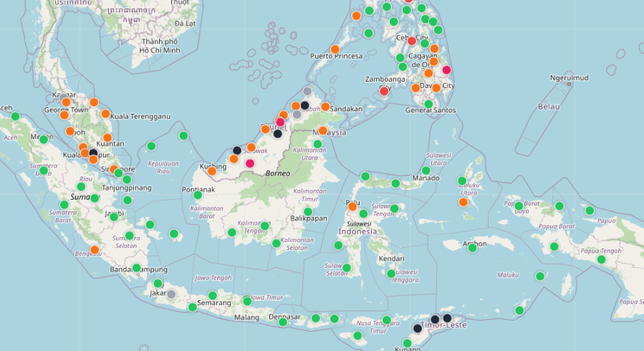
Task: Click the orange marker beside Kuala Terengganu
Action: (x=105, y=114)
